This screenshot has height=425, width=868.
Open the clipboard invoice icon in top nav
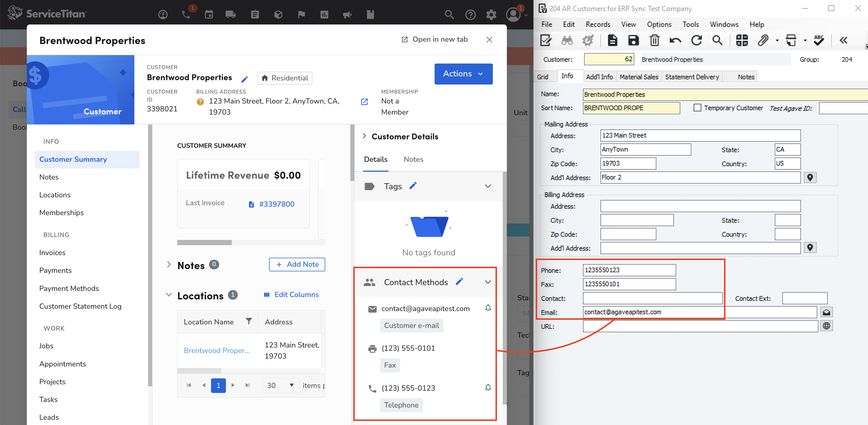(255, 15)
